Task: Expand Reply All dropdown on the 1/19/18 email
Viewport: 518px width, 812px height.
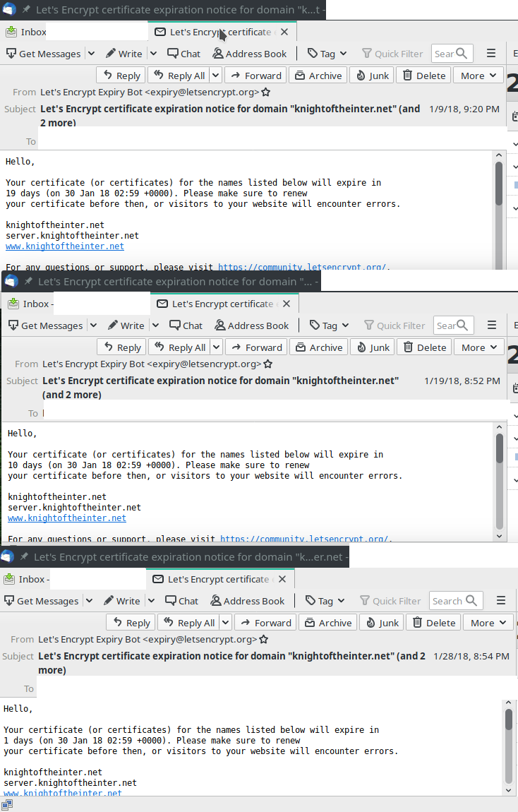Action: click(217, 347)
